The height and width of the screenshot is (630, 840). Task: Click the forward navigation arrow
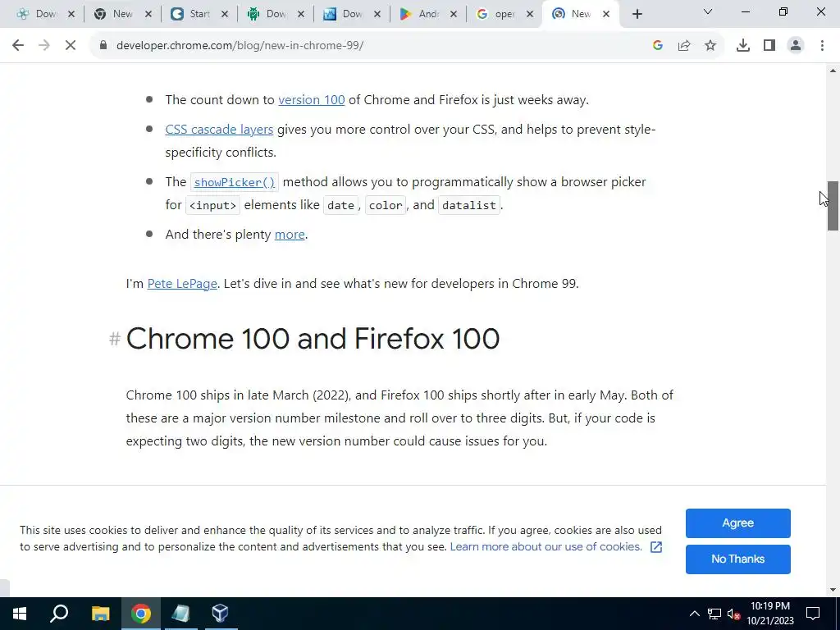click(44, 46)
